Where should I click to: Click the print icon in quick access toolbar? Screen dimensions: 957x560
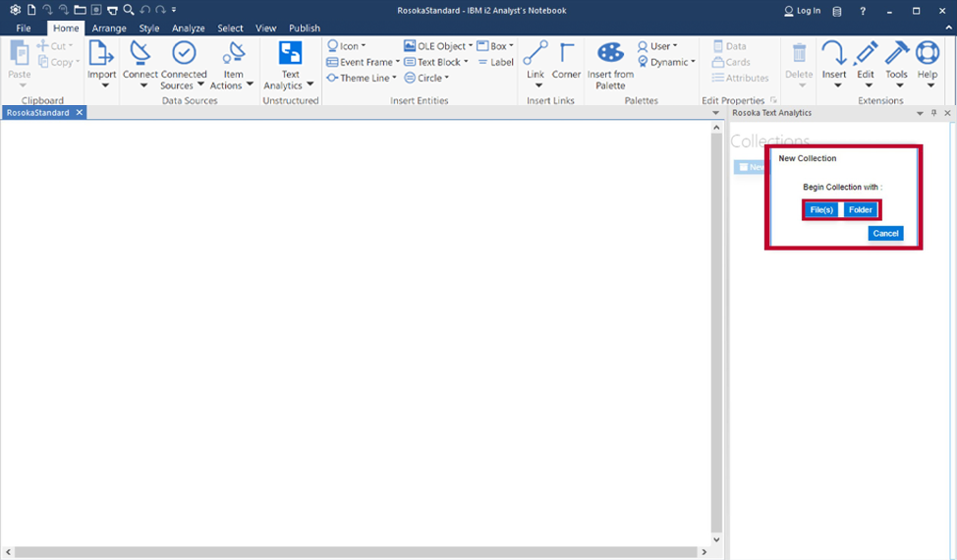pyautogui.click(x=112, y=10)
